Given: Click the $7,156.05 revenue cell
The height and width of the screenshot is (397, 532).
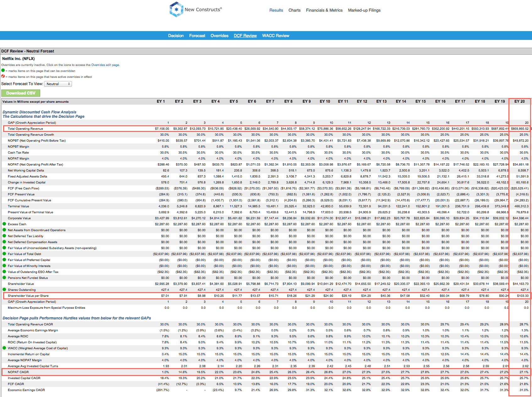Looking at the screenshot, I should [162, 129].
